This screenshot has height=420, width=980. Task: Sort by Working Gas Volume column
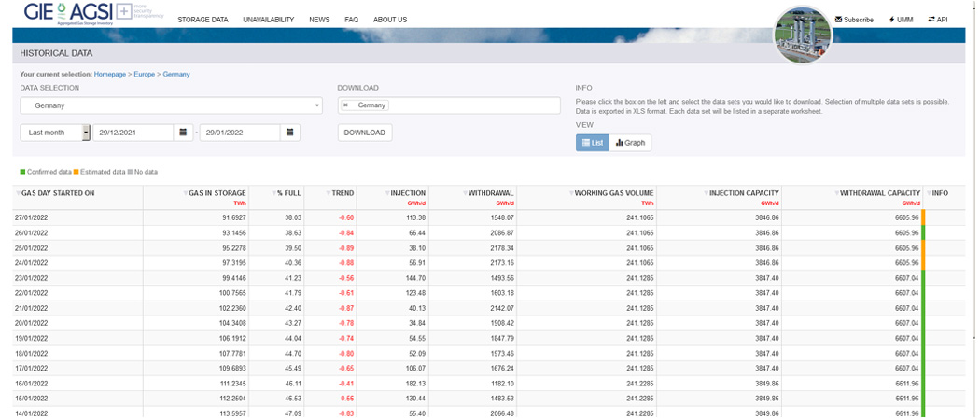click(610, 194)
